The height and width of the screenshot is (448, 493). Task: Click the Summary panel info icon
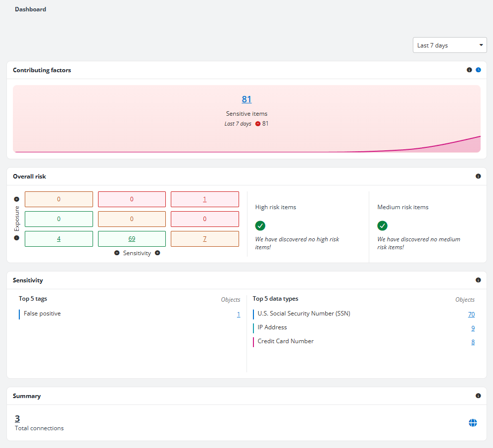tap(478, 396)
